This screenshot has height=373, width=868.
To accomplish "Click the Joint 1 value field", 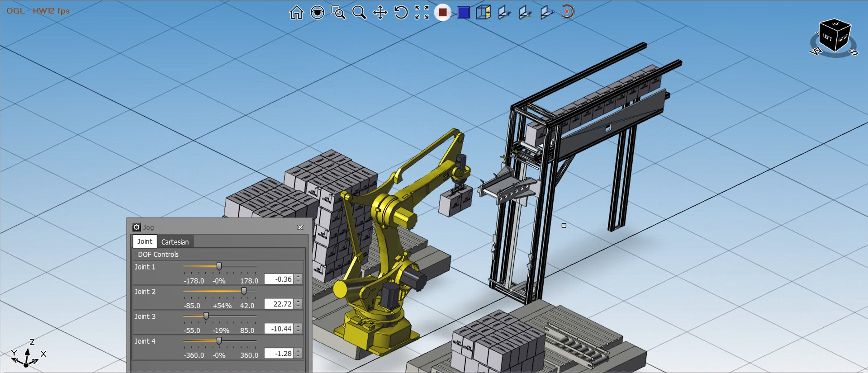I will pos(279,279).
